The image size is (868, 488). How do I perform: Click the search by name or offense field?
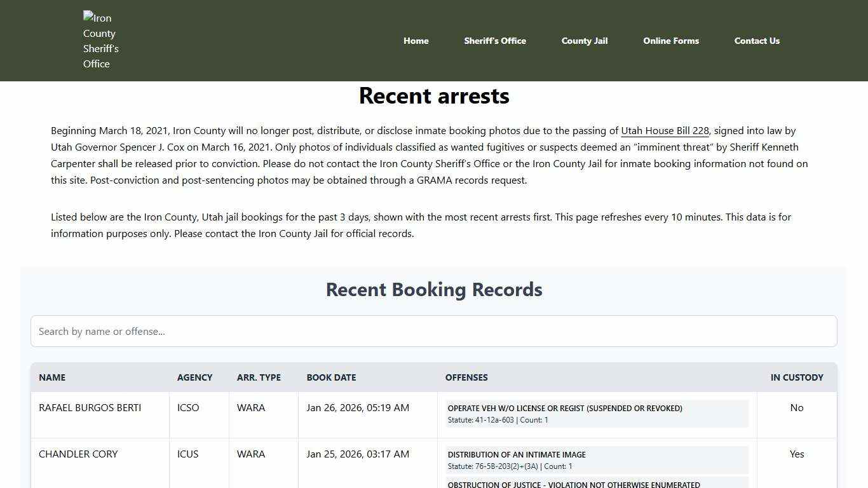point(434,331)
